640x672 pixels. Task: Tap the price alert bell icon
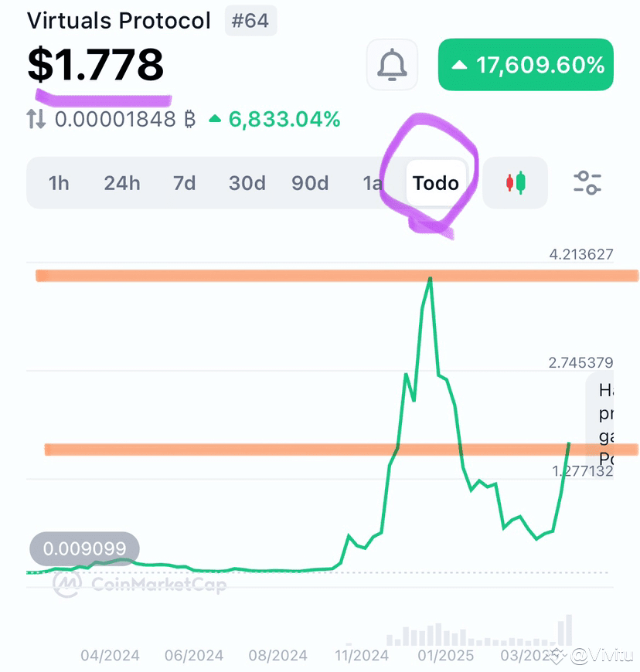[392, 65]
